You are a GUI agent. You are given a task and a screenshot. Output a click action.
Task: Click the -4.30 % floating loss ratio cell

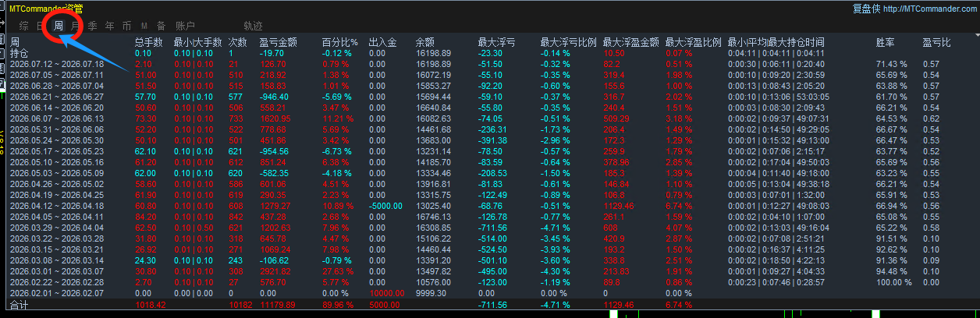[555, 271]
